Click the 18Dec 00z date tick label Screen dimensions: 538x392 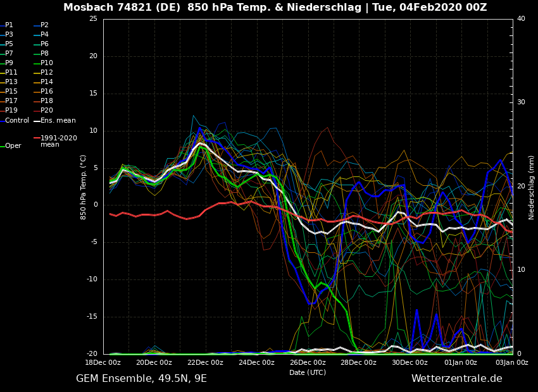[x=103, y=363]
